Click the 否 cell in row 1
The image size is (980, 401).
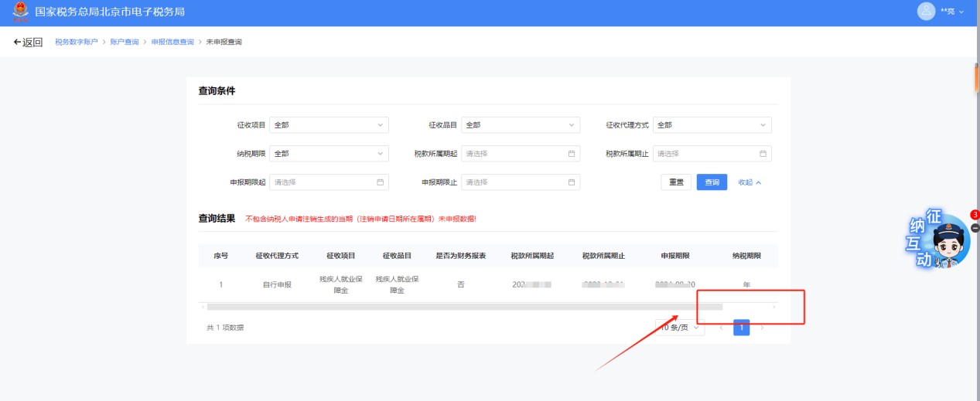461,285
